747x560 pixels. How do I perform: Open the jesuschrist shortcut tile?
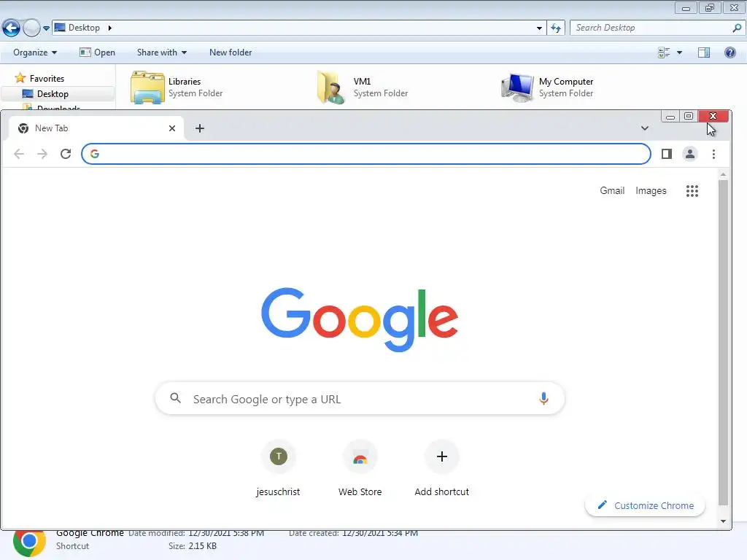tap(278, 470)
